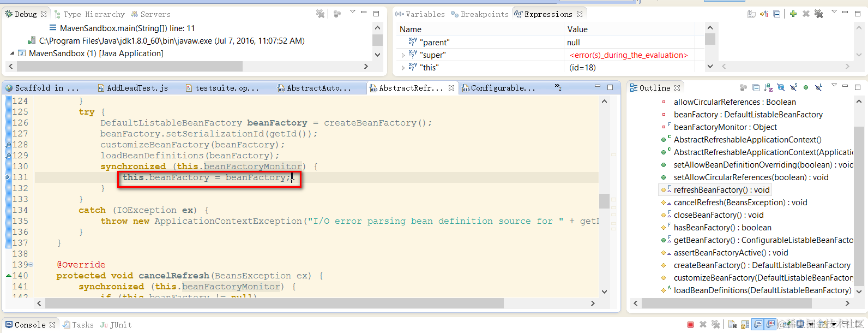The width and height of the screenshot is (868, 333).
Task: Click breakpoint marker at line 129
Action: (8, 156)
